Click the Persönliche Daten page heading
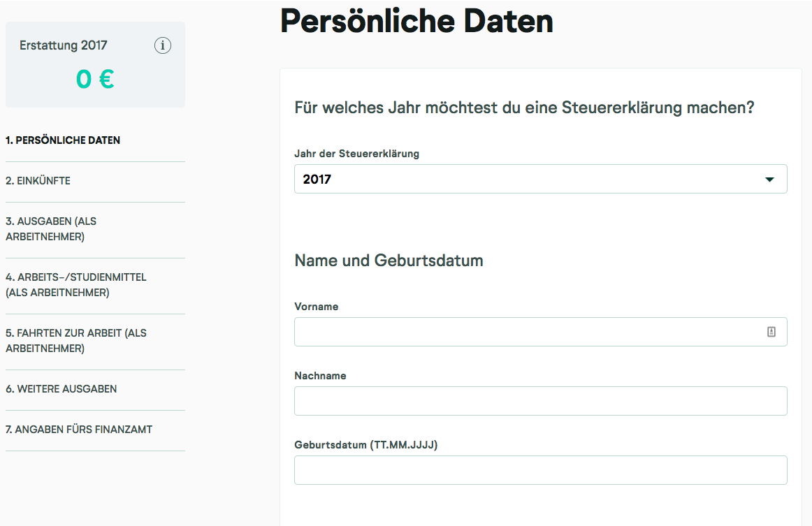 [x=416, y=21]
